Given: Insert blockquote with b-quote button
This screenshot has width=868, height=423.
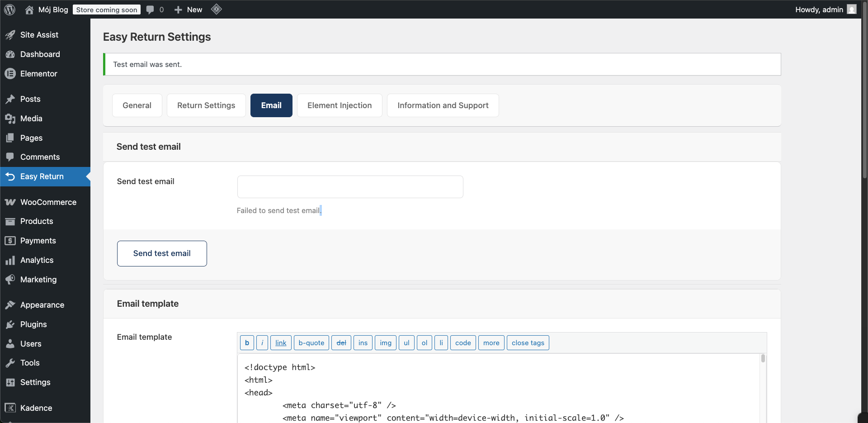Looking at the screenshot, I should click(x=311, y=343).
